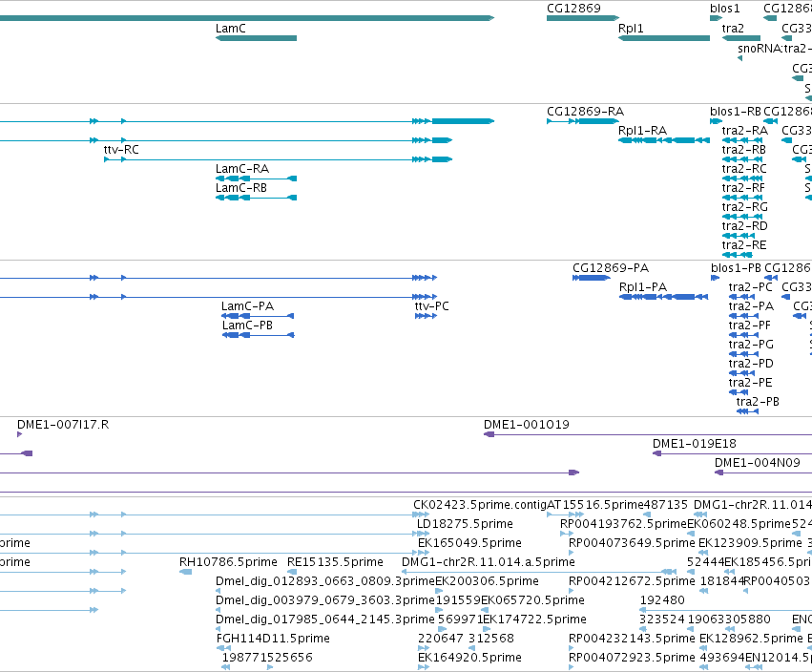
Task: Click the EK123909.5prime EST label
Action: pos(750,543)
